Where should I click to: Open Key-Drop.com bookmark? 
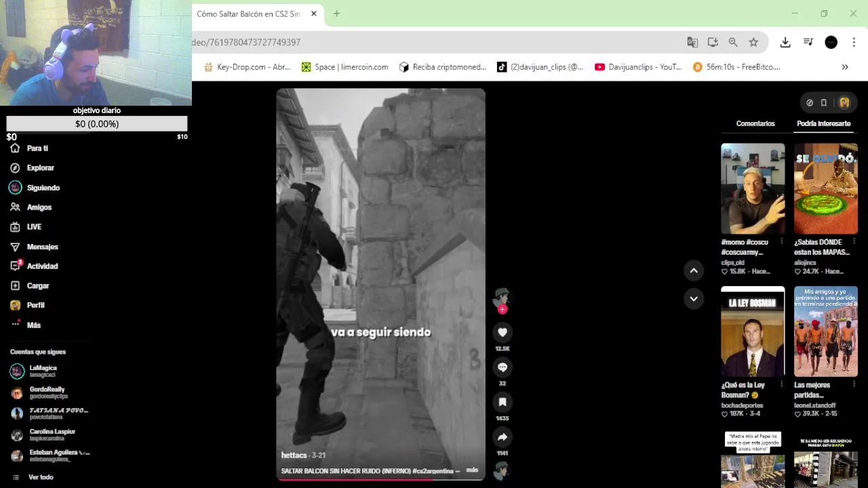(x=248, y=67)
